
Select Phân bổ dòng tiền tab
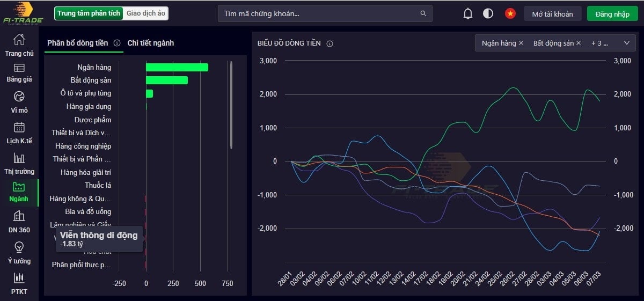(77, 43)
